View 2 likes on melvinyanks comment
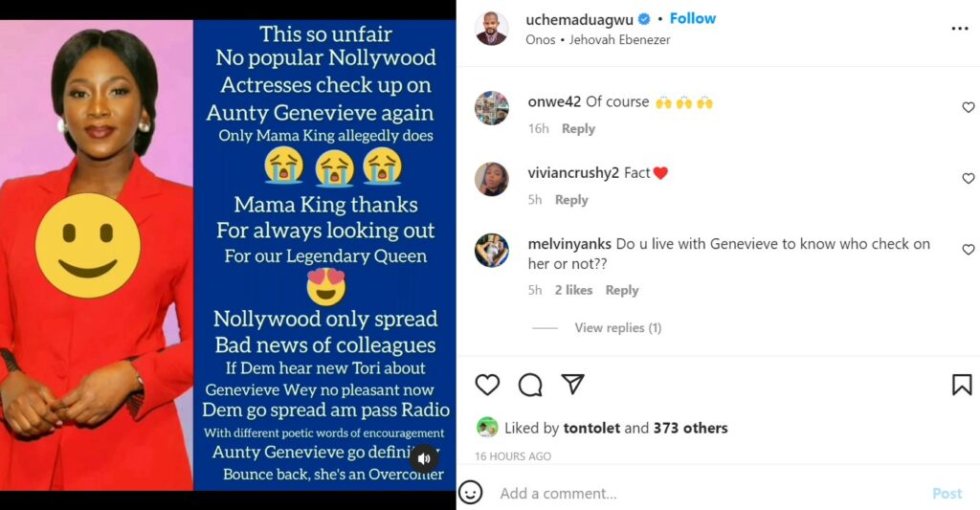The image size is (980, 510). [x=573, y=290]
